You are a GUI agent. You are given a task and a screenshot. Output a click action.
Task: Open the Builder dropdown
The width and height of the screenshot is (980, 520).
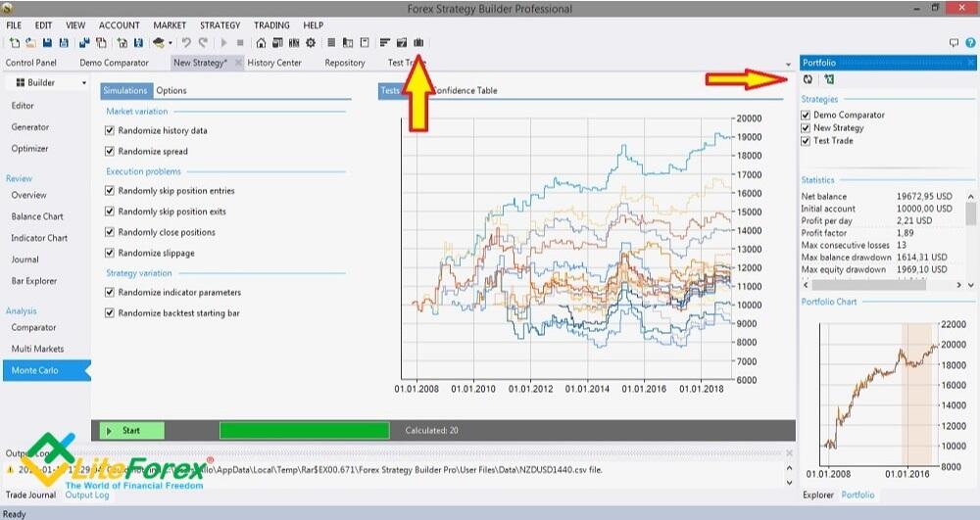pyautogui.click(x=83, y=82)
